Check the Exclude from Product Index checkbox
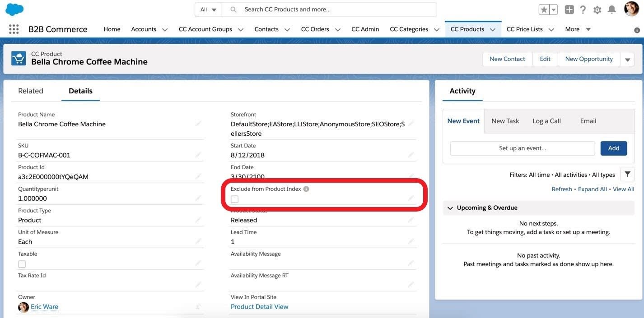 click(x=235, y=199)
